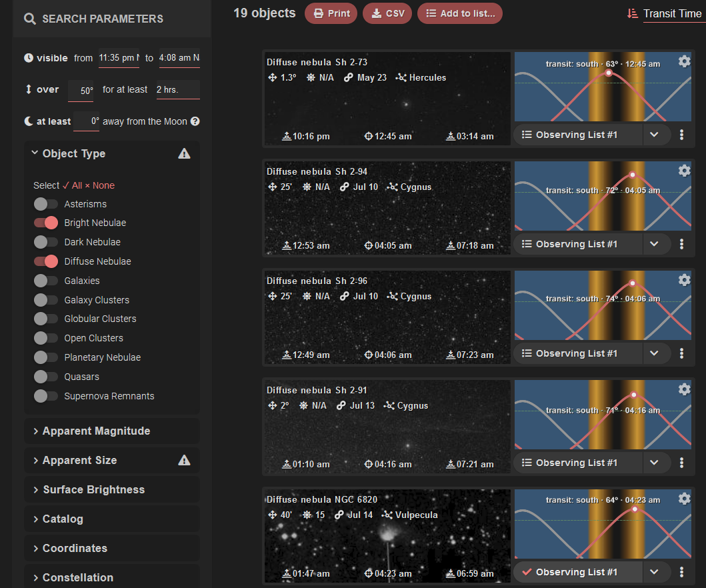Click the visible from time input field
The width and height of the screenshot is (706, 588).
[x=119, y=58]
